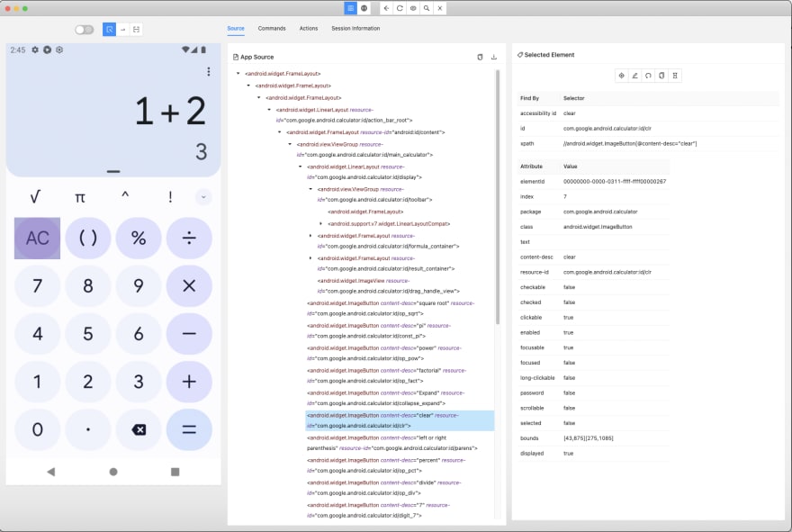
Task: Select ImageButton "square root" source row
Action: pos(391,308)
